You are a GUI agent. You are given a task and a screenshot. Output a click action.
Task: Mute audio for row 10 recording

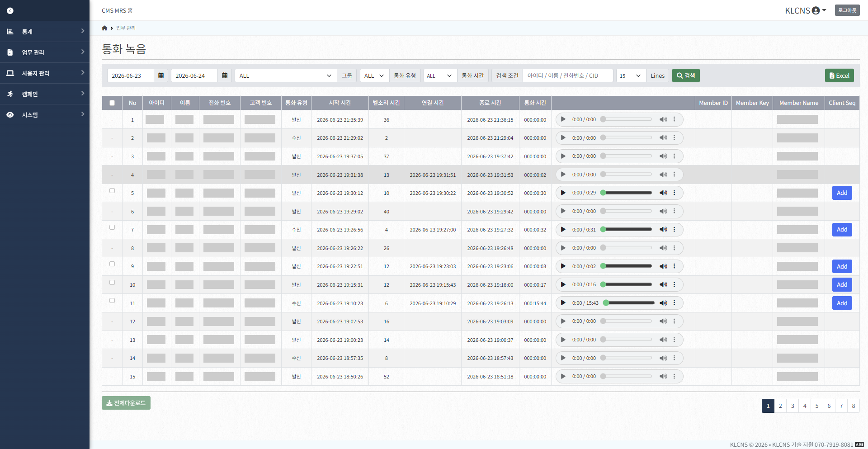click(663, 284)
